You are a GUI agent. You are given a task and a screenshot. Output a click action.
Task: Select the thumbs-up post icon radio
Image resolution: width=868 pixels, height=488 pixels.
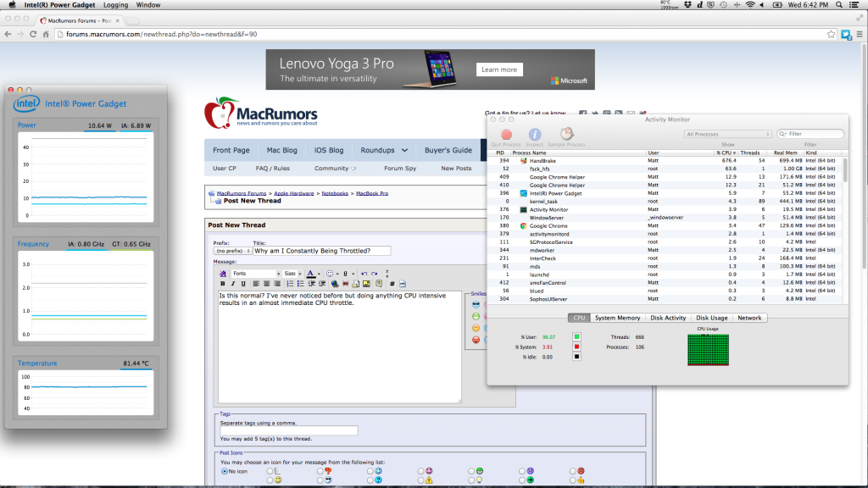tap(573, 480)
